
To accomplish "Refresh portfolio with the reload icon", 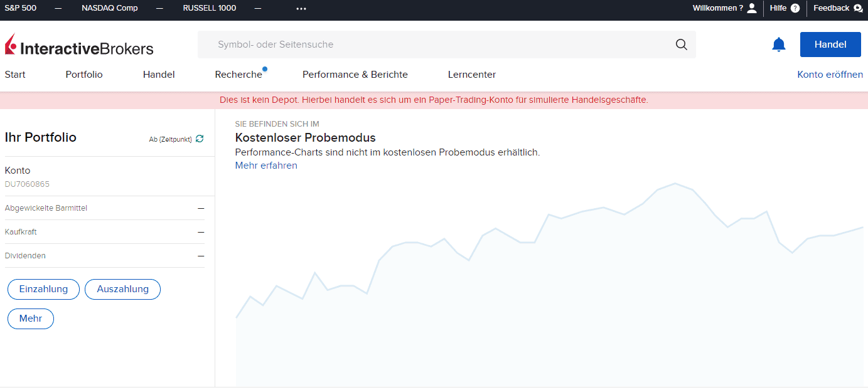I will tap(200, 139).
